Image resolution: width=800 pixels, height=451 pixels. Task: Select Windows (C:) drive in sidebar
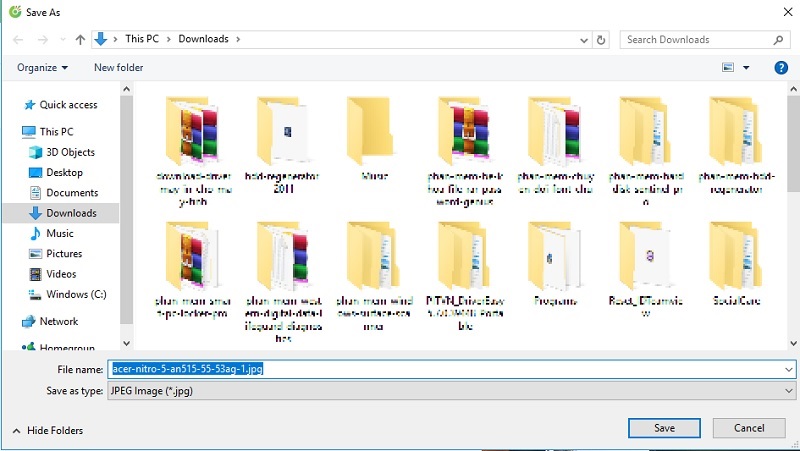tap(76, 294)
